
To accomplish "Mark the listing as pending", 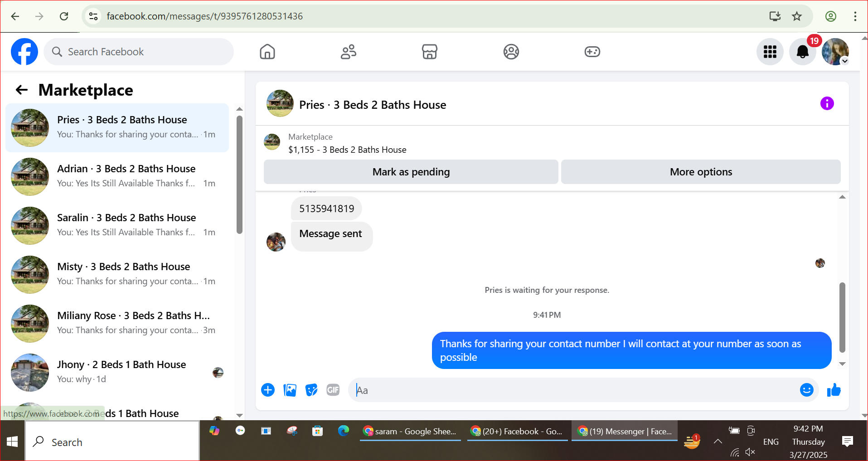I will (411, 172).
